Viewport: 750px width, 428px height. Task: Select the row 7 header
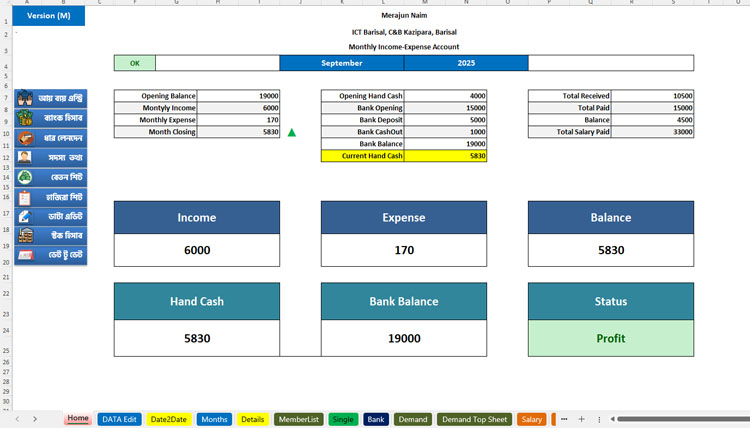click(x=6, y=98)
